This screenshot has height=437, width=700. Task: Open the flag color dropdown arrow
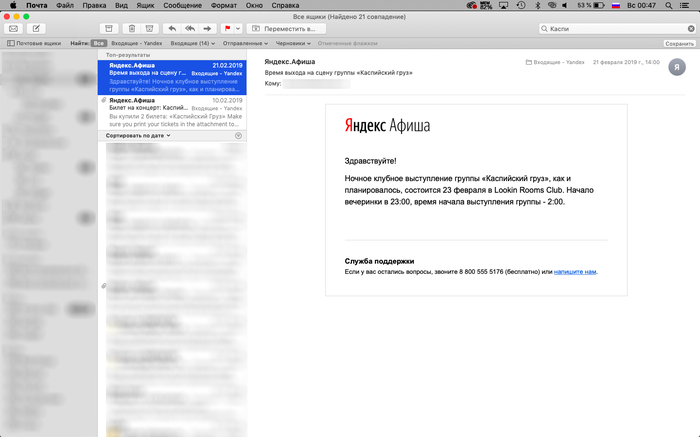click(x=238, y=29)
